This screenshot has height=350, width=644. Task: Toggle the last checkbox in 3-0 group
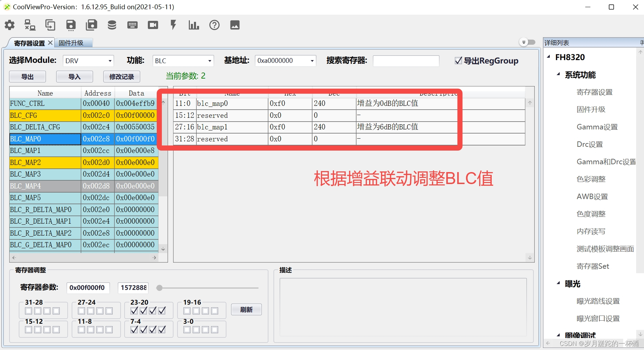[214, 330]
